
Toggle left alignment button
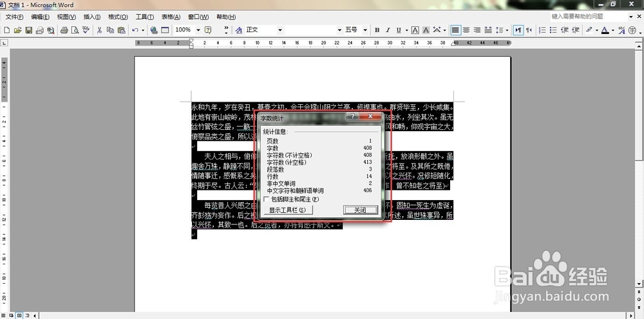pyautogui.click(x=455, y=30)
